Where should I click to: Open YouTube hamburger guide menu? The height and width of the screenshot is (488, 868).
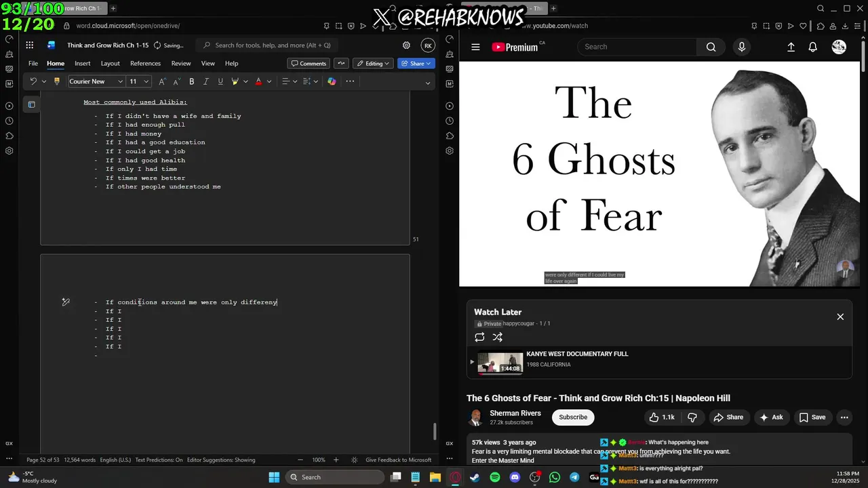point(475,47)
